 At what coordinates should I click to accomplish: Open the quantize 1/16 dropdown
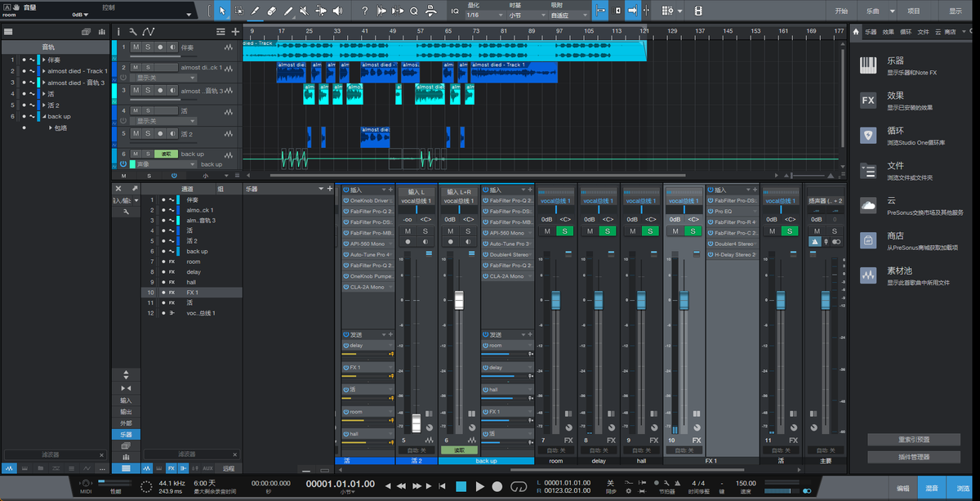[483, 15]
